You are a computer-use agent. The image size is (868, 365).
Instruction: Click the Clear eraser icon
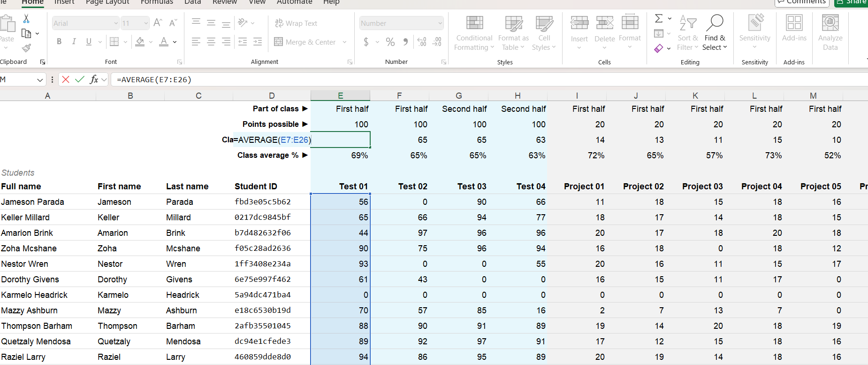[659, 48]
